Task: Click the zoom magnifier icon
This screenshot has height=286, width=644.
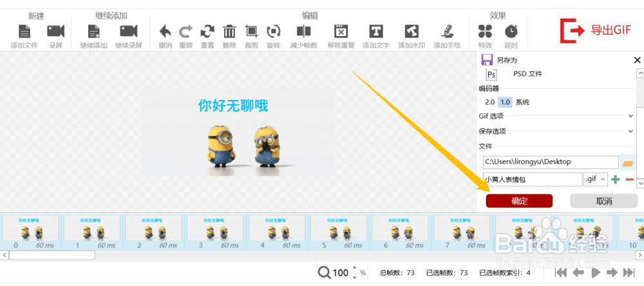Action: click(325, 272)
